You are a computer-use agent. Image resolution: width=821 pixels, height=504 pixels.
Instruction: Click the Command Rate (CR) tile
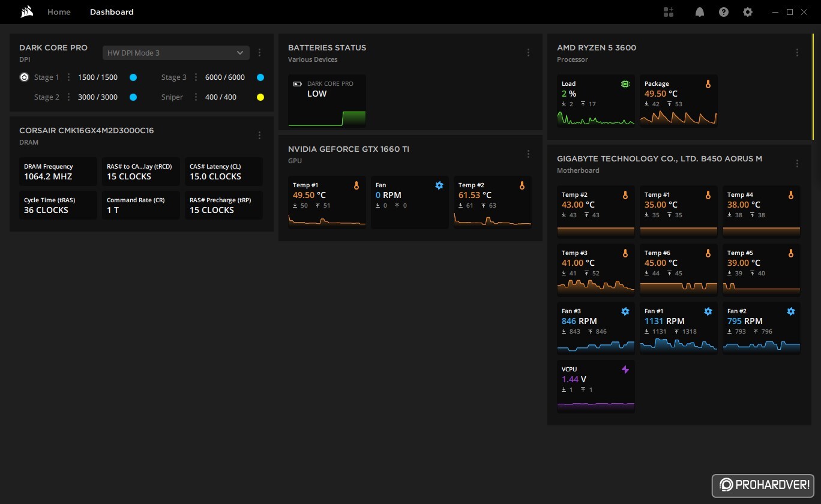coord(140,205)
